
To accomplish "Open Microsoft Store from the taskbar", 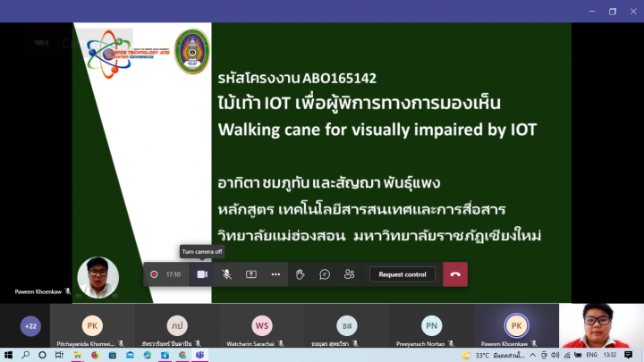I will [112, 355].
